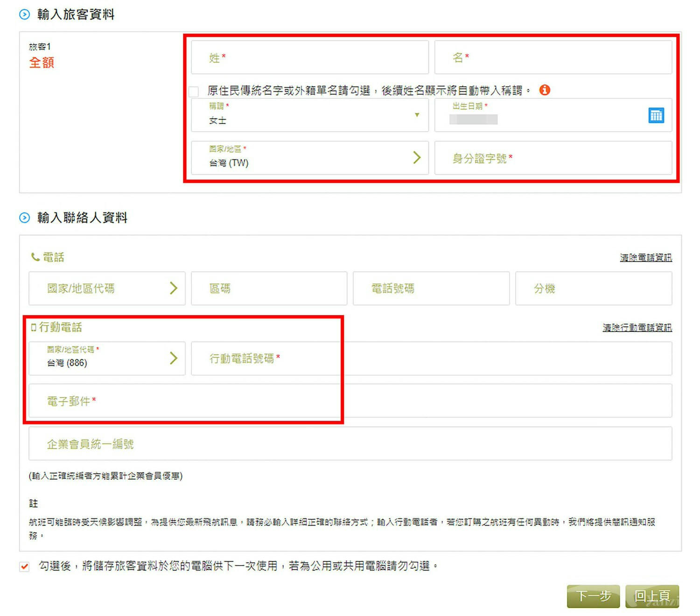Screen dimensions: 700x616
Task: Click the 企業會員統一編號 corporate member field
Action: pyautogui.click(x=350, y=444)
